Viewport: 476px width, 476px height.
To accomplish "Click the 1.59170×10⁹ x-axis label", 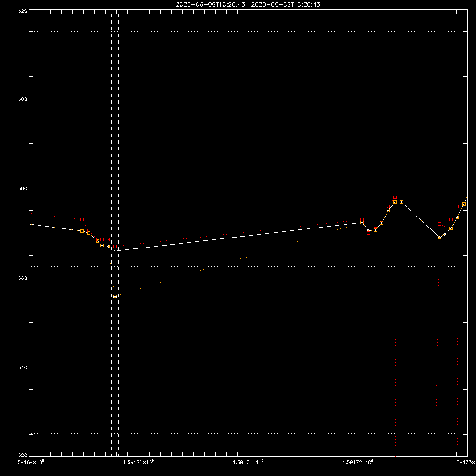I will point(139,462).
